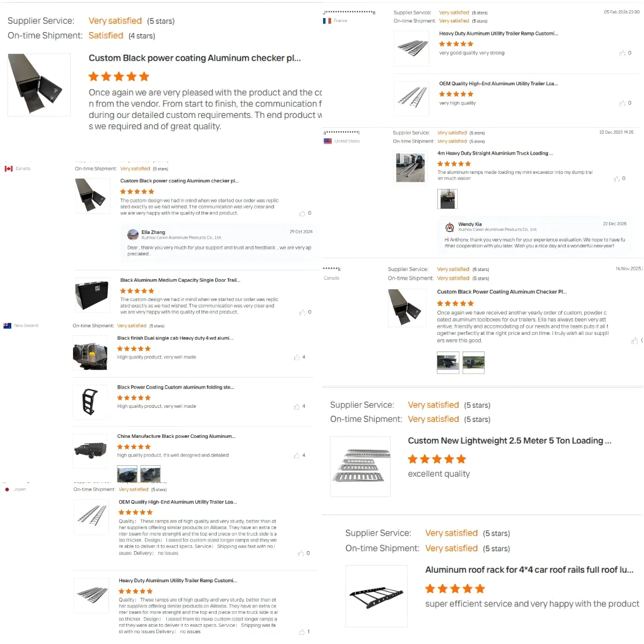View photo attached to the excavator ramp review

[x=448, y=199]
